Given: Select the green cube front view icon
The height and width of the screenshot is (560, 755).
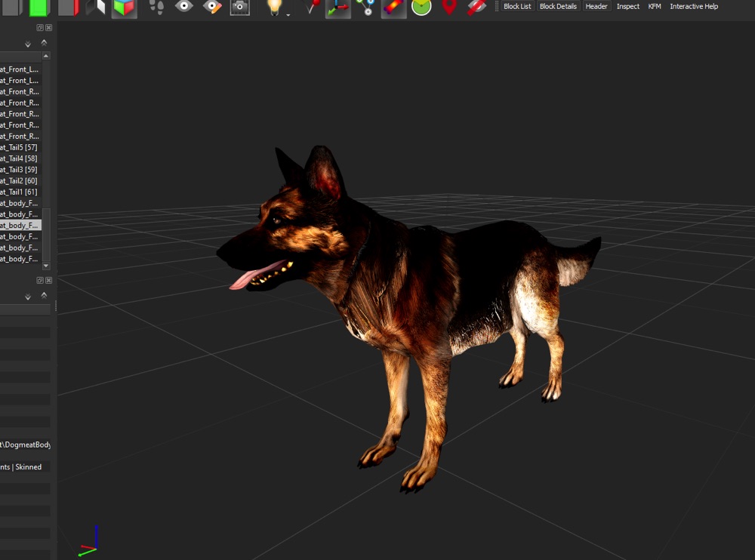Looking at the screenshot, I should (39, 7).
